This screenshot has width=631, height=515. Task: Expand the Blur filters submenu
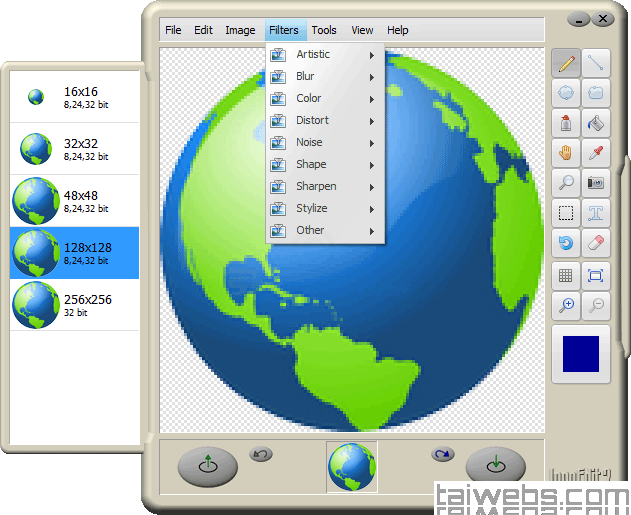point(325,76)
